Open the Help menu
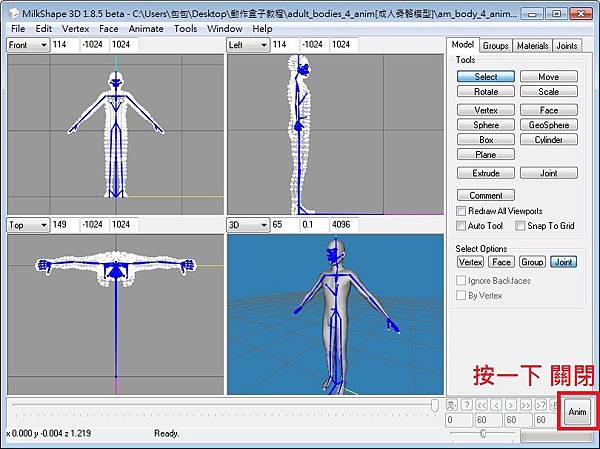 pos(262,29)
